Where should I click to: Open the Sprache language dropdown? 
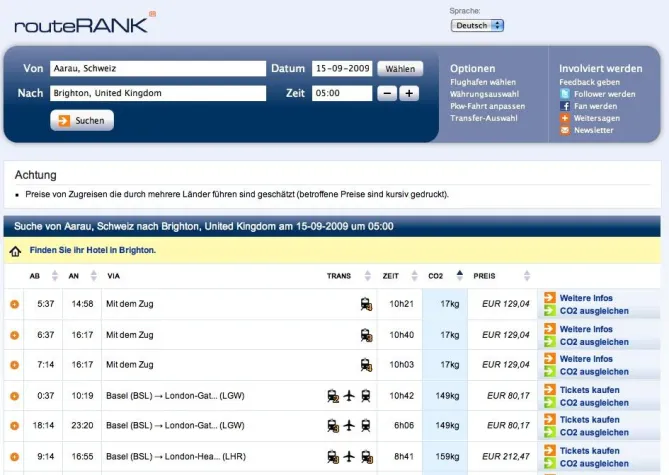click(477, 25)
